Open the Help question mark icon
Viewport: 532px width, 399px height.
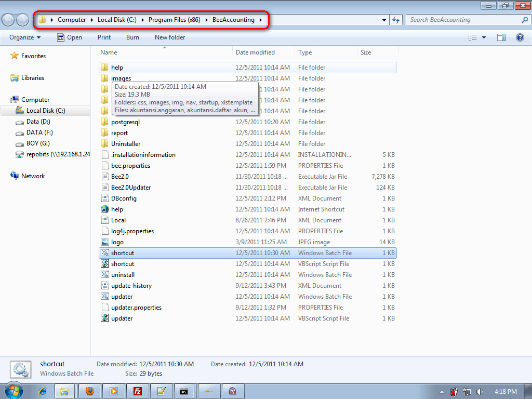point(520,37)
